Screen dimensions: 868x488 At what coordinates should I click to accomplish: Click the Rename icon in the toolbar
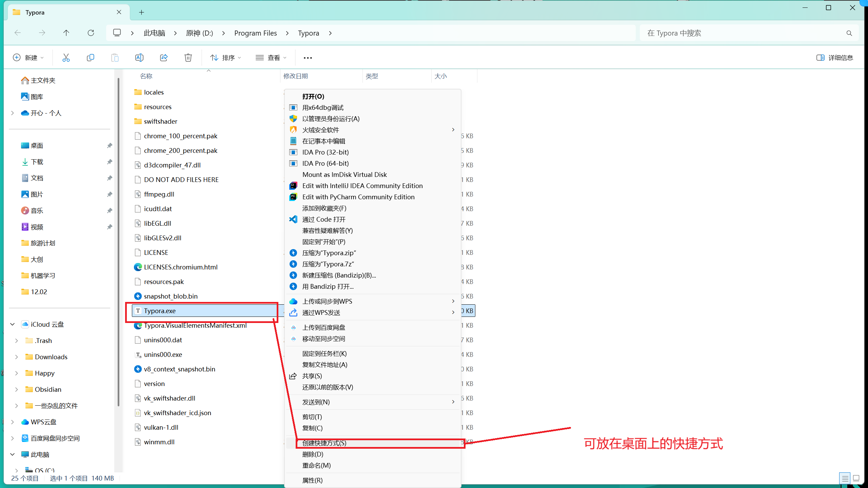coord(139,58)
